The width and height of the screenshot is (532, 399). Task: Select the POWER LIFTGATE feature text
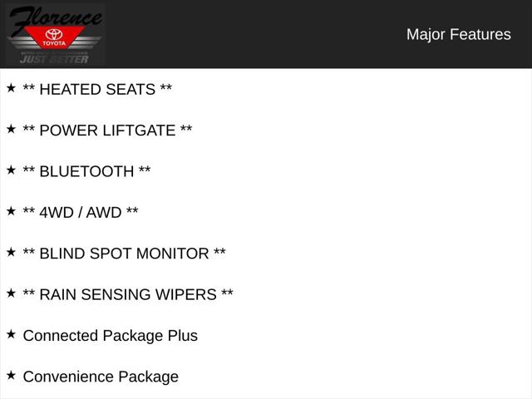107,131
